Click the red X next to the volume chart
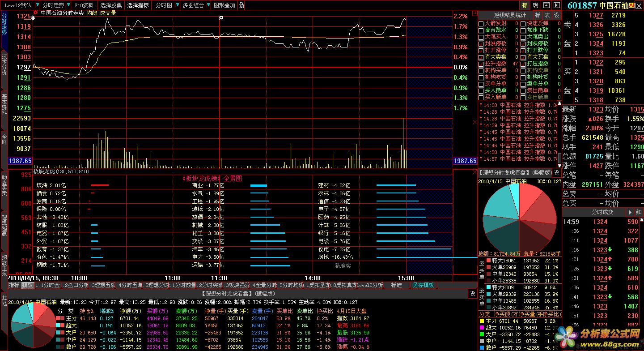Image resolution: width=644 pixels, height=351 pixels. tap(475, 122)
